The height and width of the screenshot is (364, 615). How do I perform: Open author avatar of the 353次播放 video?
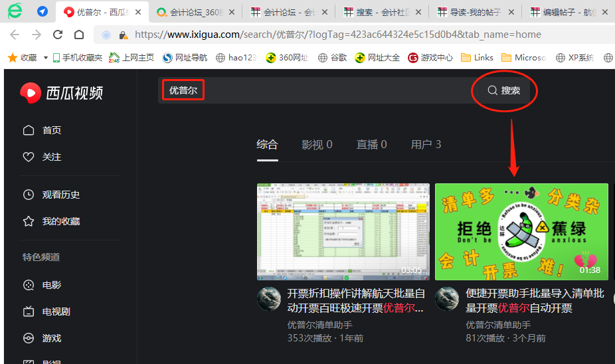tap(269, 299)
